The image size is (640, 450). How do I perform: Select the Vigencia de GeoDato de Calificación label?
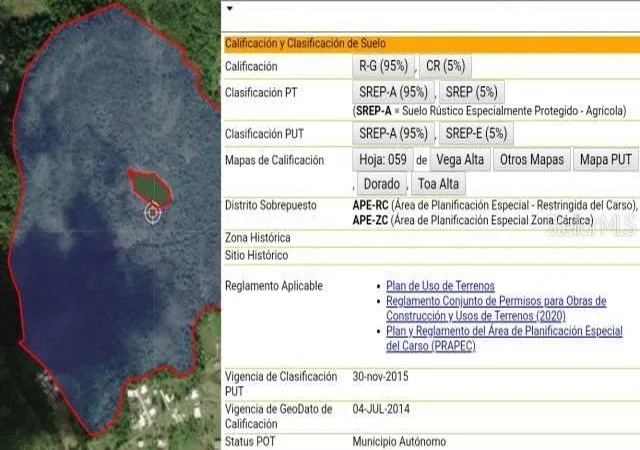point(278,416)
